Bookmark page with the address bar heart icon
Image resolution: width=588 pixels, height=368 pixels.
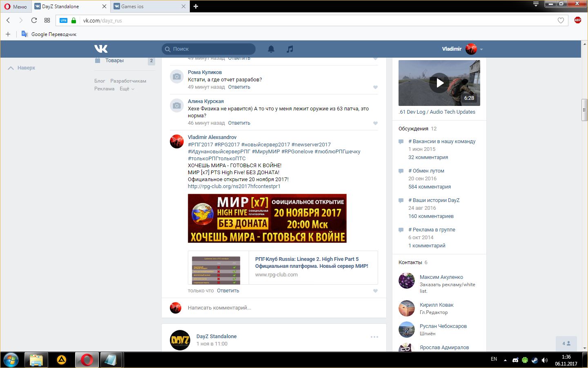tap(561, 20)
